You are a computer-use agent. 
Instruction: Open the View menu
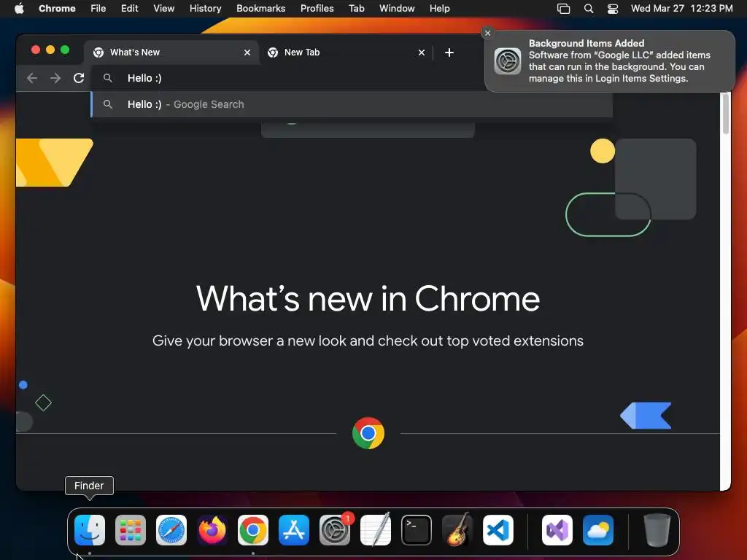pos(163,9)
